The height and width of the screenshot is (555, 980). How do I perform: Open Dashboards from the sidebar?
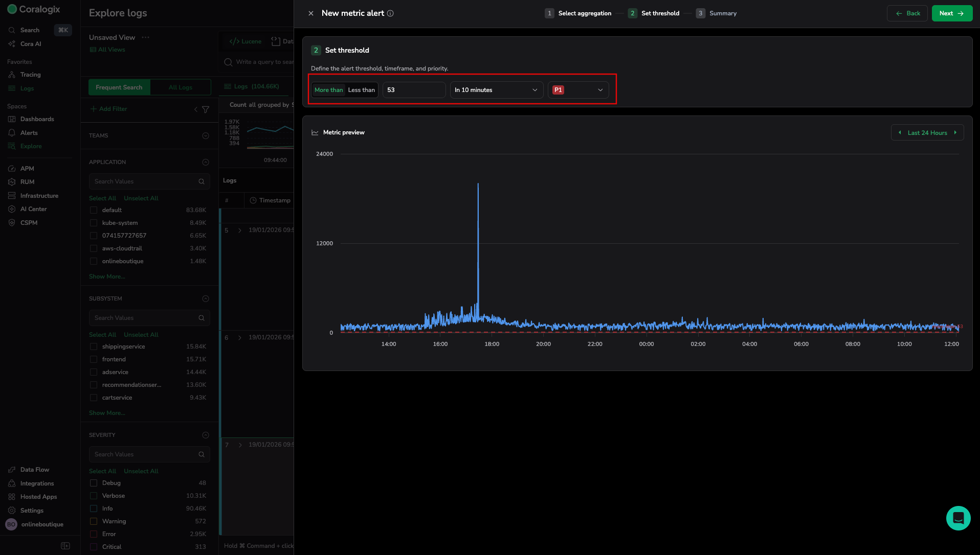tap(37, 119)
